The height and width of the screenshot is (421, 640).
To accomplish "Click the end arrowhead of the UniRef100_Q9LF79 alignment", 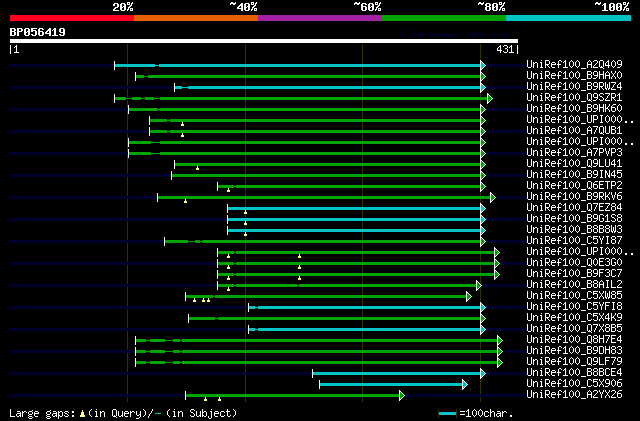I will (x=500, y=363).
